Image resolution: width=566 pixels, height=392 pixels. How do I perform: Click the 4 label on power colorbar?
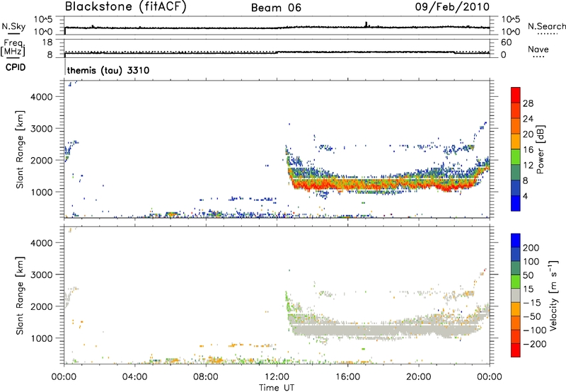pos(525,196)
